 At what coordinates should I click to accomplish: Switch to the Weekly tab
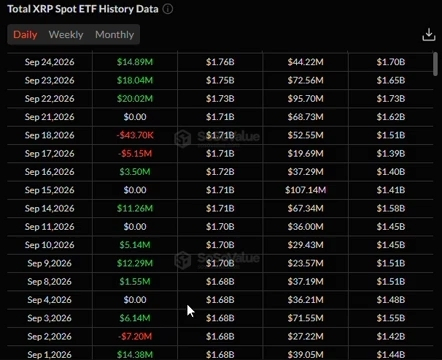66,34
